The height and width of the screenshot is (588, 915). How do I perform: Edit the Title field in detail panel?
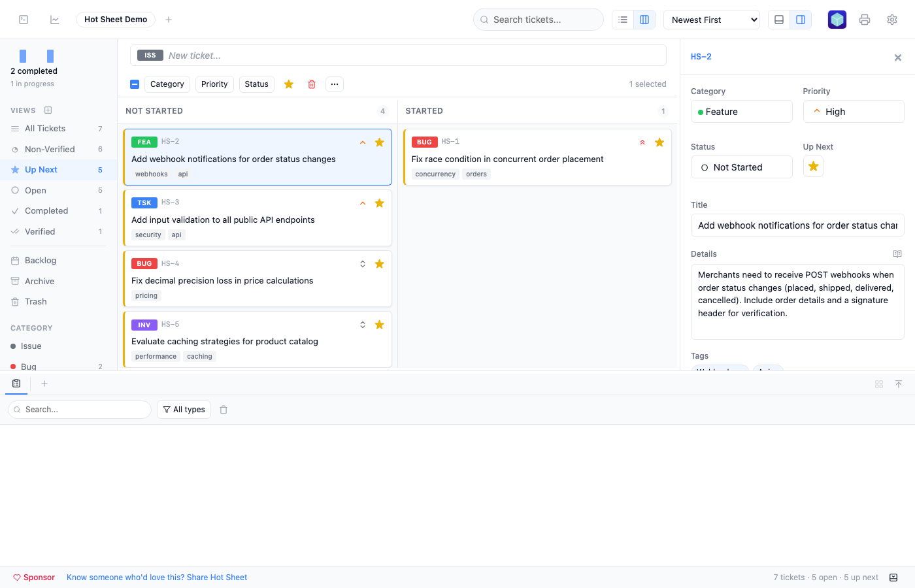coord(797,225)
